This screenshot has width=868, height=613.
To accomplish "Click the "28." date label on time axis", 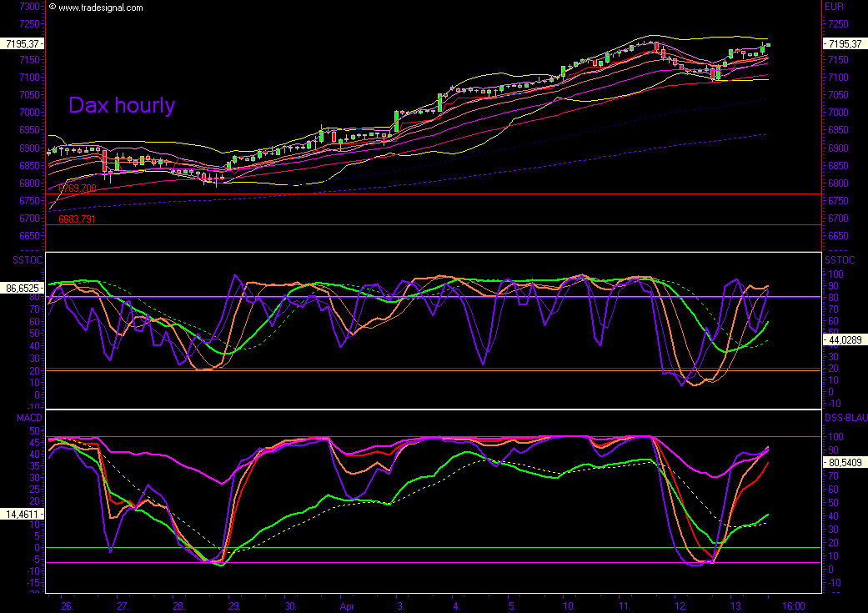I will tap(178, 606).
